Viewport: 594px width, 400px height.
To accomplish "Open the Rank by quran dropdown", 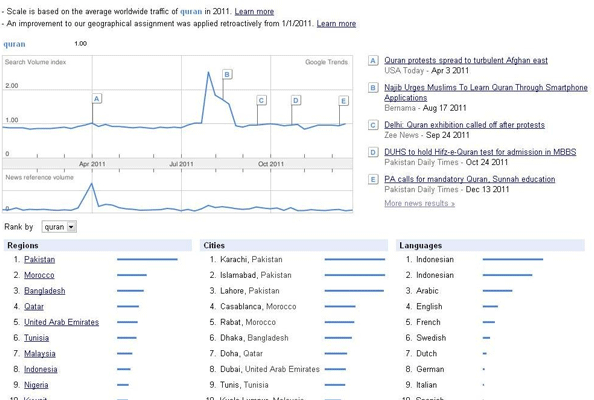I will pyautogui.click(x=59, y=227).
